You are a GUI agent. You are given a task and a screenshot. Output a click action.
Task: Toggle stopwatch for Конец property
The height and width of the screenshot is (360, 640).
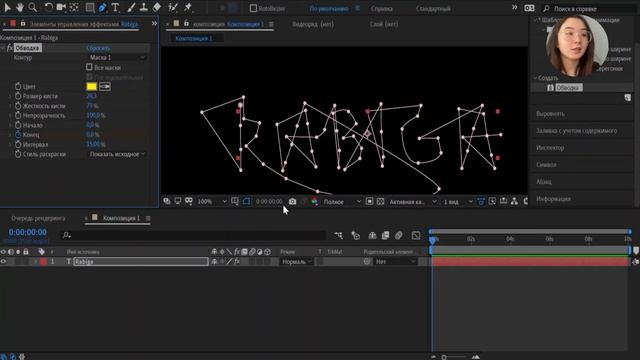click(x=18, y=135)
